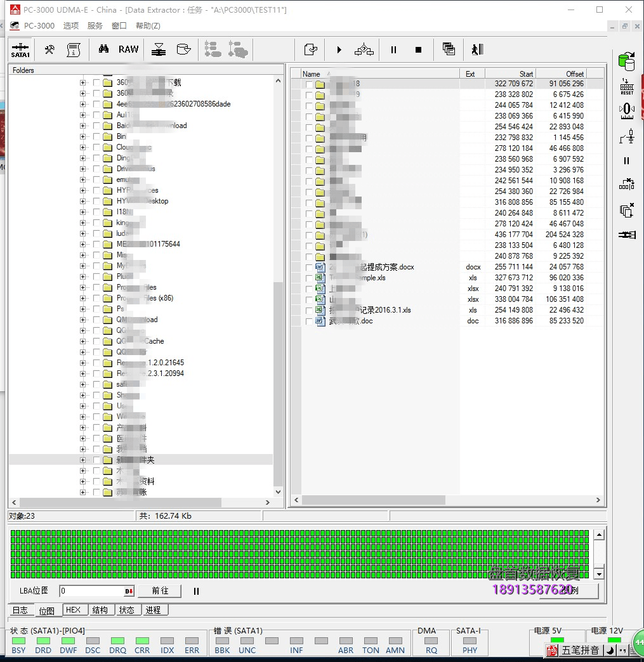Check the box for the ample.xls file
This screenshot has height=662, width=644.
309,278
